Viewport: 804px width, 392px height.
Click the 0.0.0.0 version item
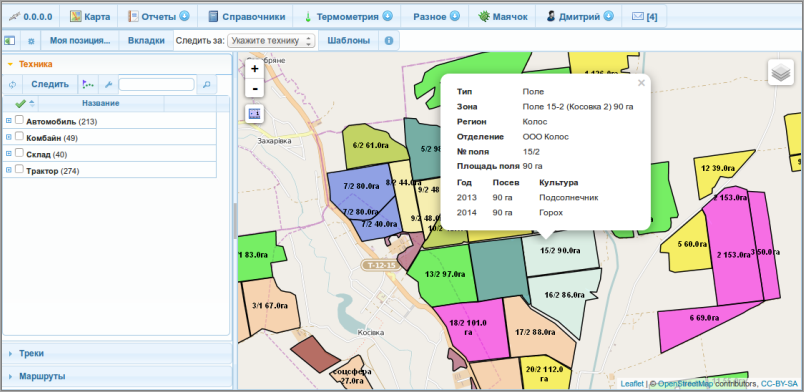(32, 16)
